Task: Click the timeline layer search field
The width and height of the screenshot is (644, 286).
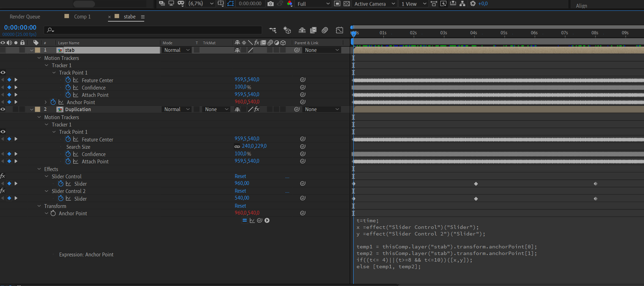Action: pyautogui.click(x=153, y=30)
